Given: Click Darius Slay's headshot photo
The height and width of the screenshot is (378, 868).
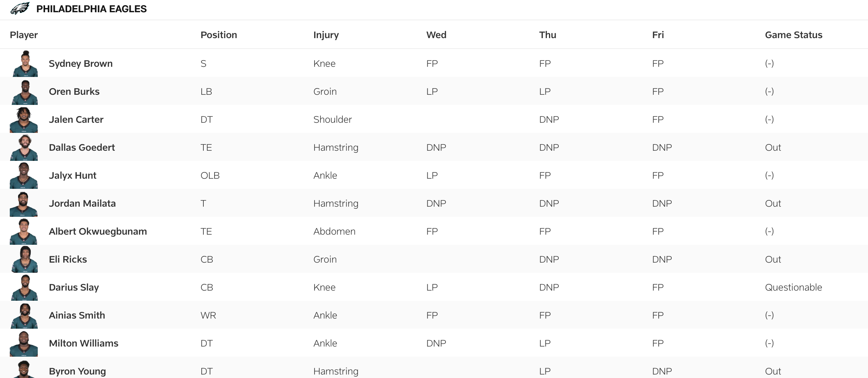Looking at the screenshot, I should coord(24,288).
